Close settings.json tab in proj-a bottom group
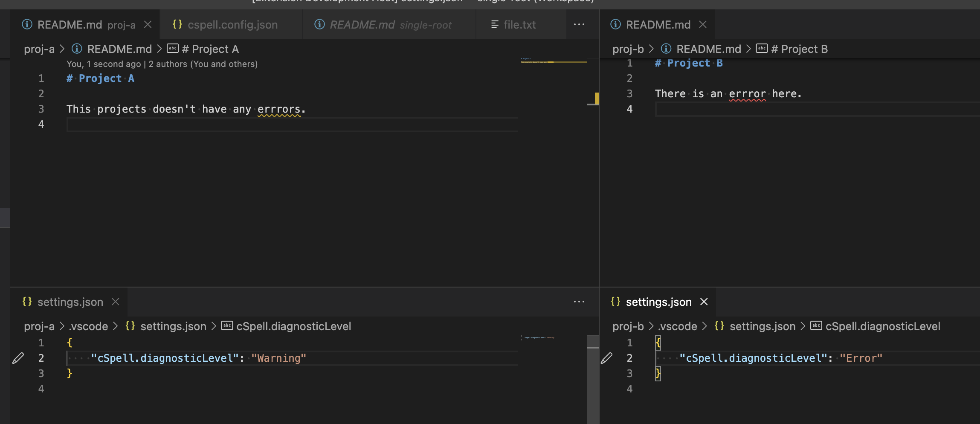The height and width of the screenshot is (424, 980). point(115,302)
